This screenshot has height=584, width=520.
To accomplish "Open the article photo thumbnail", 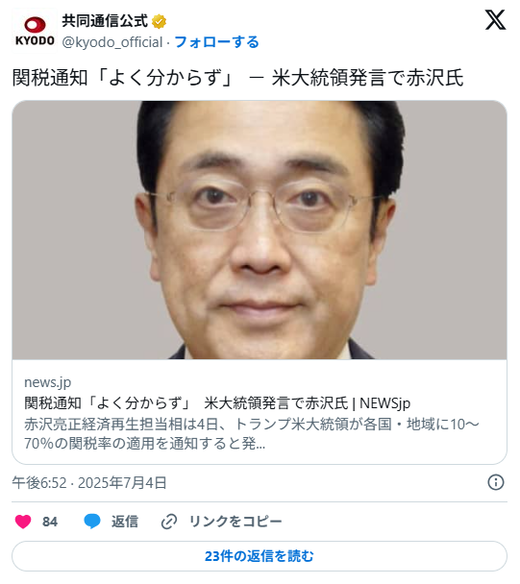I will tap(259, 230).
